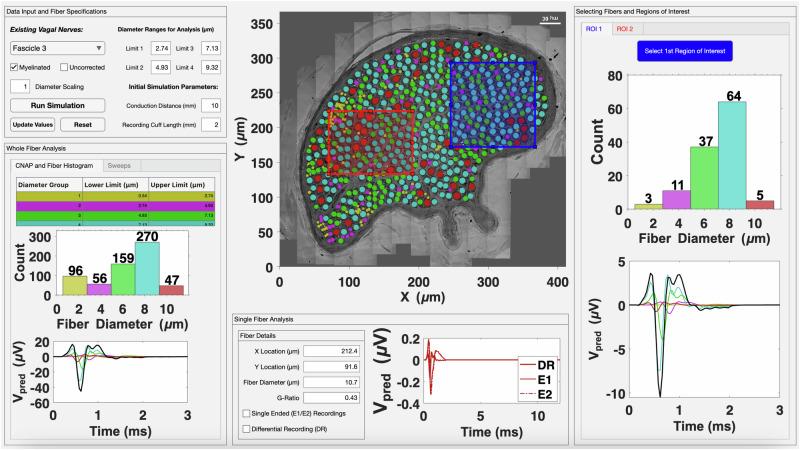Switch to the CNAP and Fiber Histogram tab
Image resolution: width=800 pixels, height=450 pixels.
[x=55, y=165]
